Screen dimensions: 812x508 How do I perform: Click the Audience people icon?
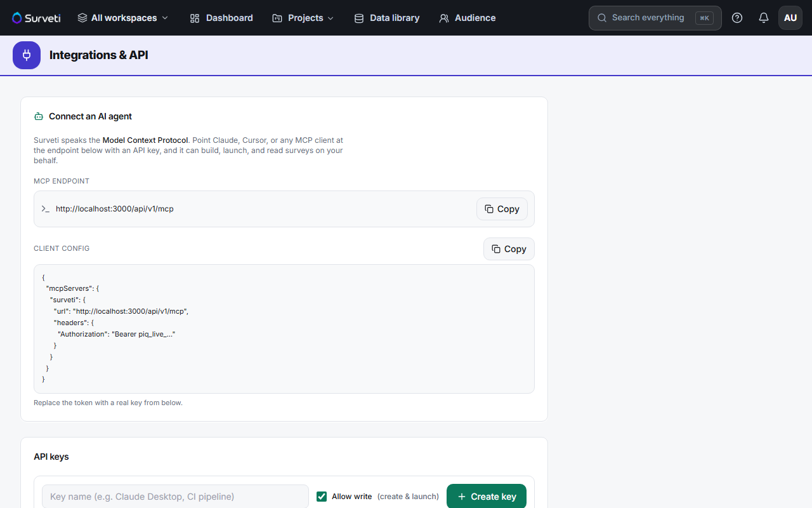(x=444, y=18)
